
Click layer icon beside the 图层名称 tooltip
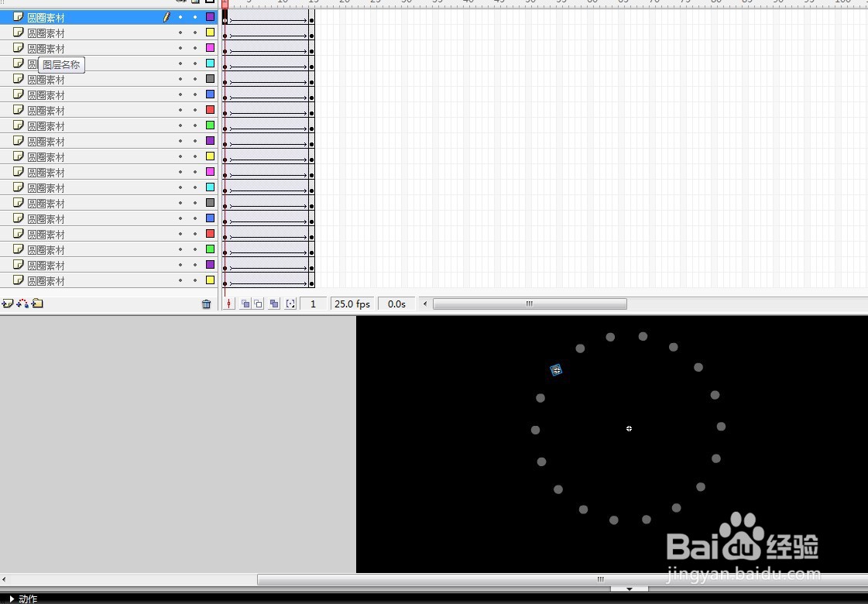[x=19, y=63]
